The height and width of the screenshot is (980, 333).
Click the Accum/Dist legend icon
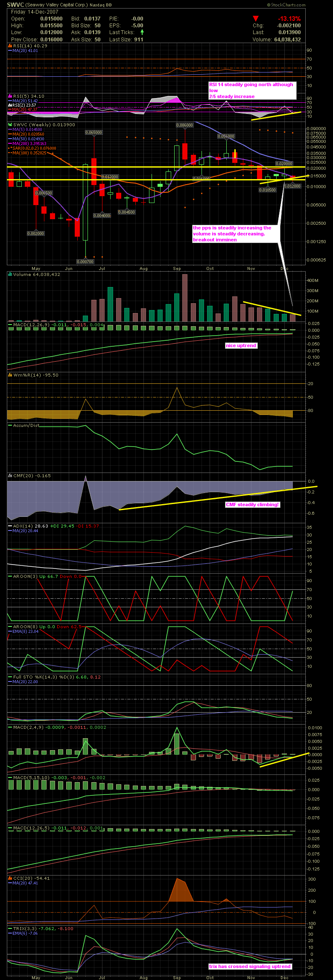pos(10,425)
